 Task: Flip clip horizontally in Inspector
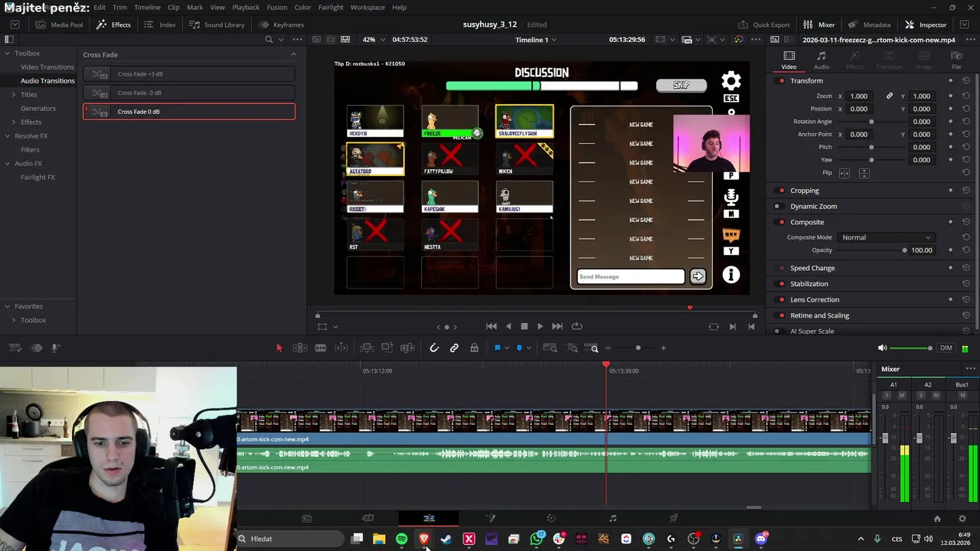(844, 173)
